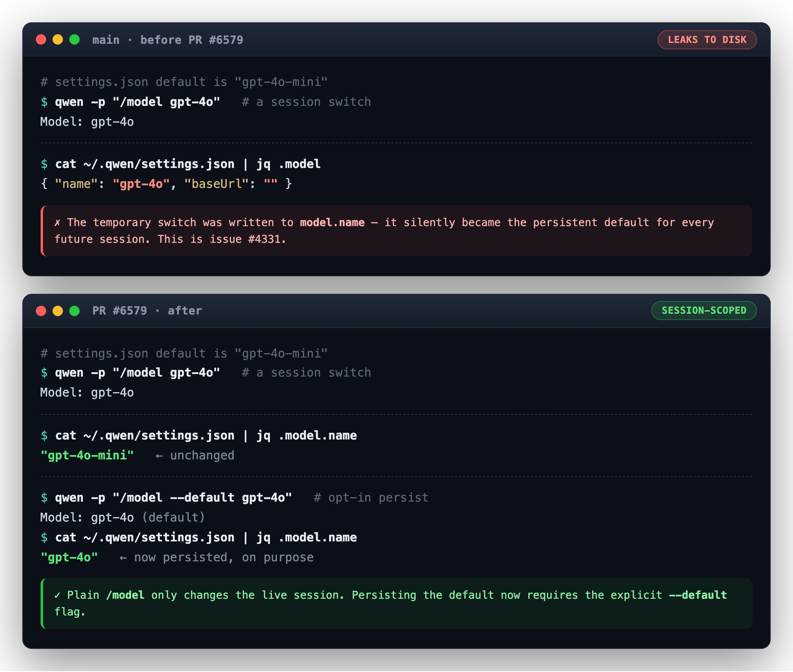The width and height of the screenshot is (793, 672).
Task: Click the "baseUrl" key in the JSON output
Action: click(216, 184)
